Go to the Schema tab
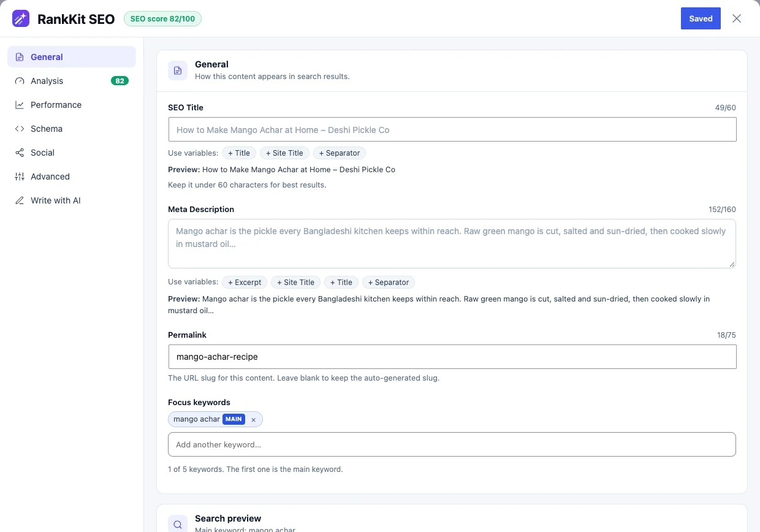This screenshot has width=760, height=532. (x=72, y=129)
